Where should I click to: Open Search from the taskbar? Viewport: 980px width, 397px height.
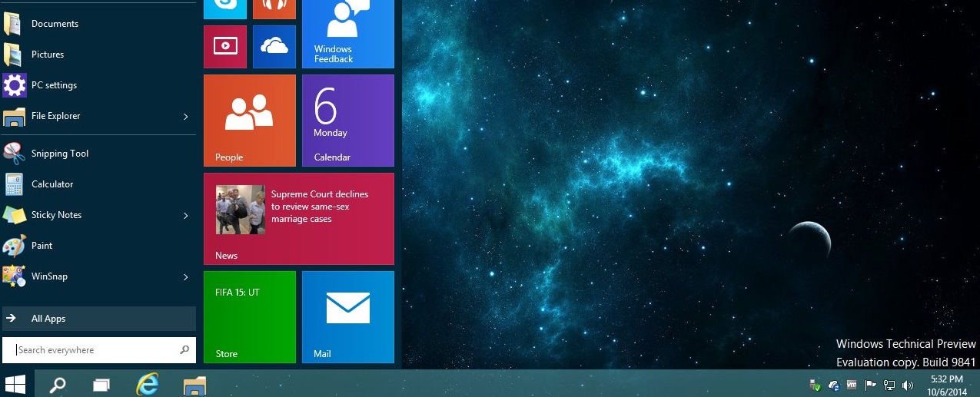pyautogui.click(x=58, y=384)
